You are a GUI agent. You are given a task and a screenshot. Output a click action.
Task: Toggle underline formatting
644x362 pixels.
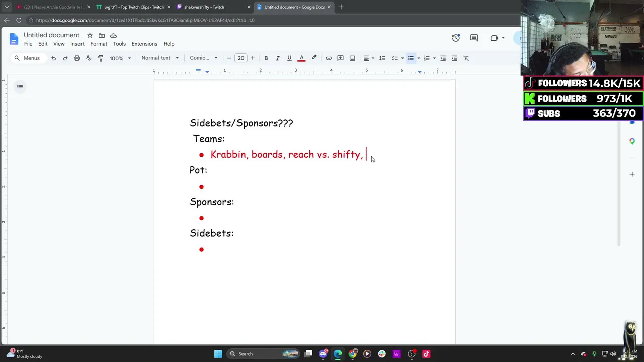point(289,58)
